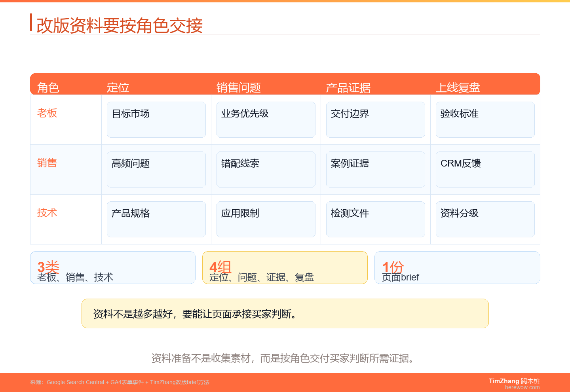570x392 pixels.
Task: Click the 4组 summary card
Action: tap(285, 268)
